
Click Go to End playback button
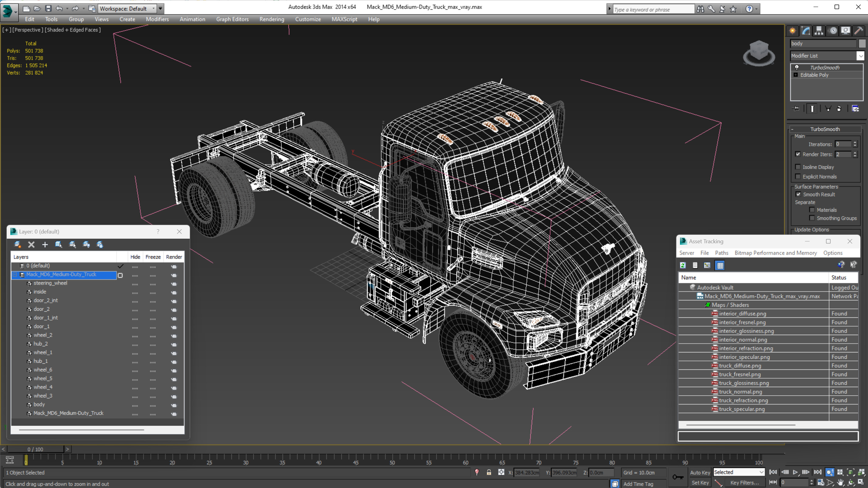(817, 472)
